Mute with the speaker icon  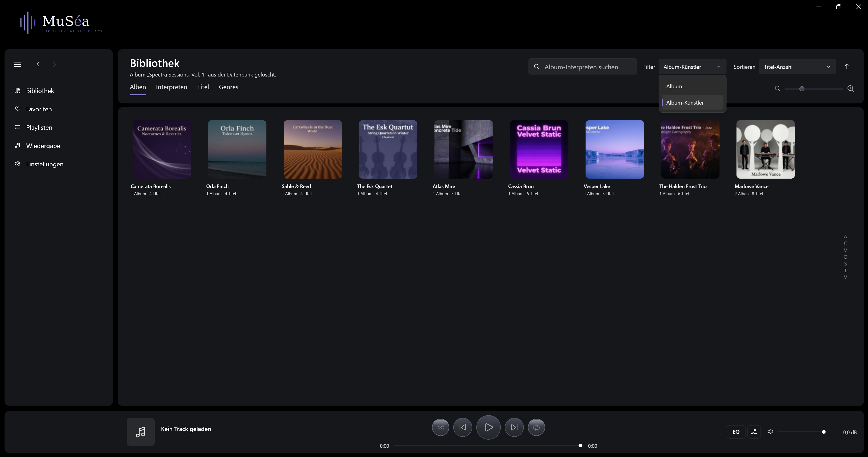click(x=770, y=432)
